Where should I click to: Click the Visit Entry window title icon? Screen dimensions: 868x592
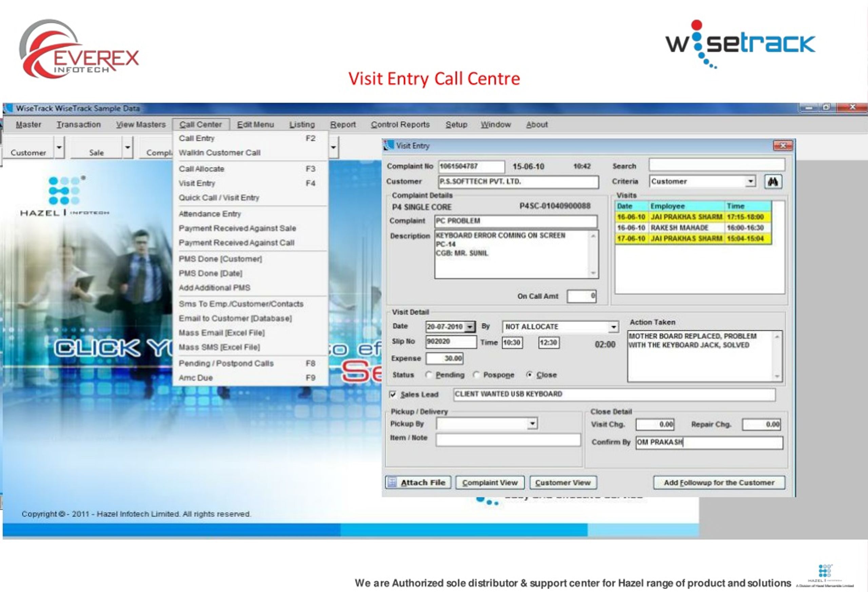coord(389,145)
